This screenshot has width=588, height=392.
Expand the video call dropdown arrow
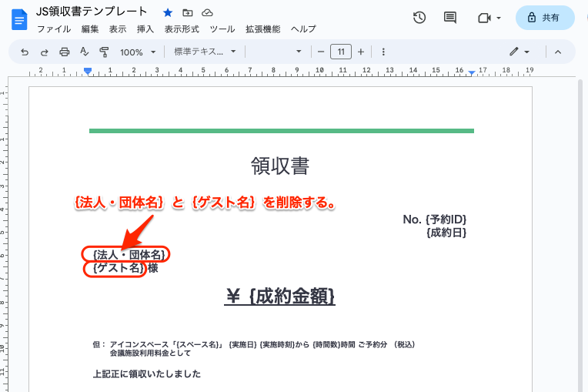point(499,18)
